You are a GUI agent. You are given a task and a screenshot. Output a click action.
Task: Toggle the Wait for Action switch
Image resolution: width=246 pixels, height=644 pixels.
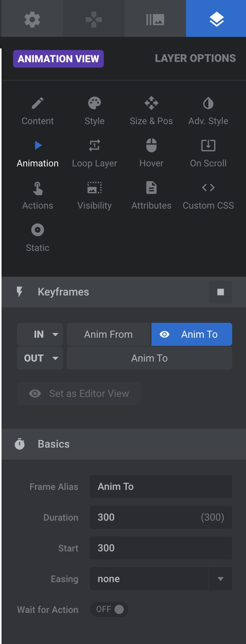click(110, 609)
